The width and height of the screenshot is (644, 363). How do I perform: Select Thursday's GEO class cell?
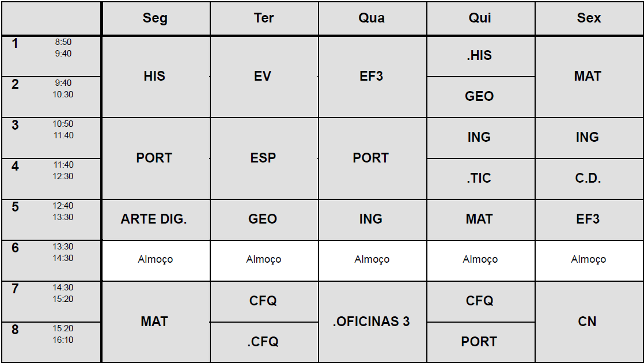tap(479, 96)
